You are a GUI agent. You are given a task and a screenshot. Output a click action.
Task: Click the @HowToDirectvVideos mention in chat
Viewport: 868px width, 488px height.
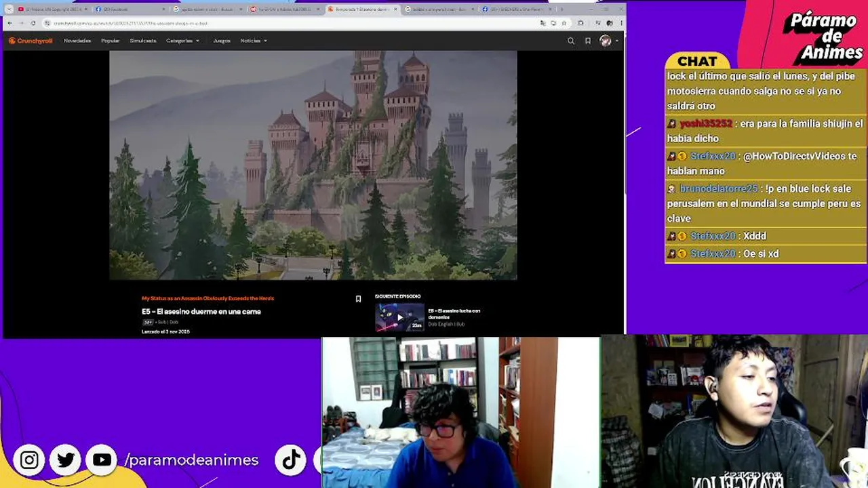click(x=793, y=156)
